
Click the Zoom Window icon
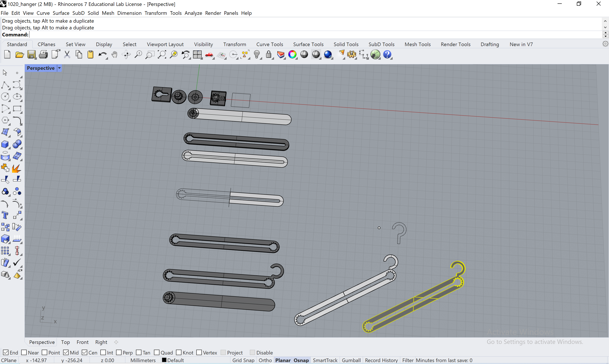tap(150, 54)
